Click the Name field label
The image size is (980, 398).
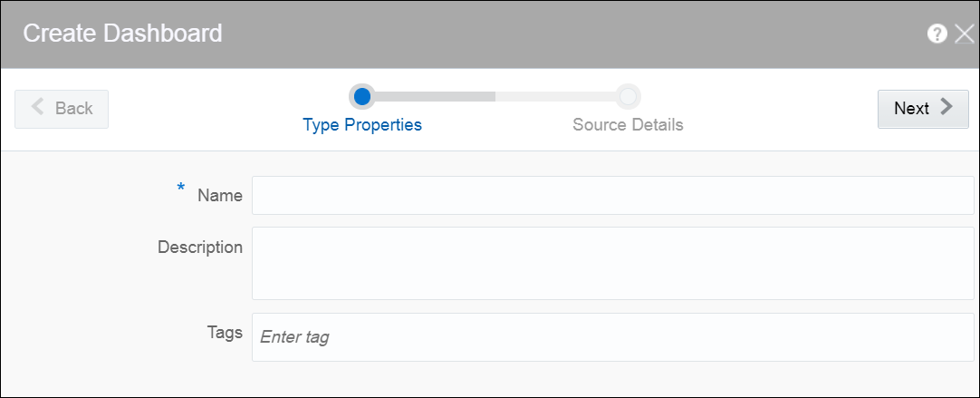pyautogui.click(x=220, y=195)
